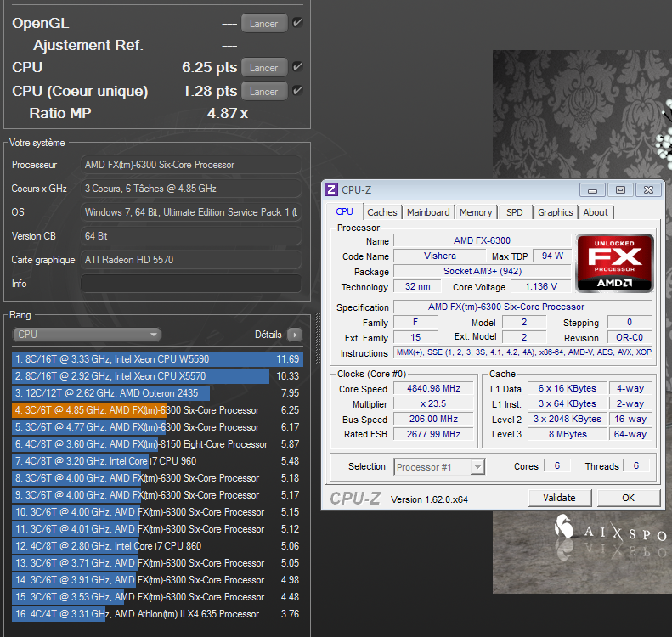The height and width of the screenshot is (637, 672).
Task: Open the Graphics tab
Action: click(555, 212)
